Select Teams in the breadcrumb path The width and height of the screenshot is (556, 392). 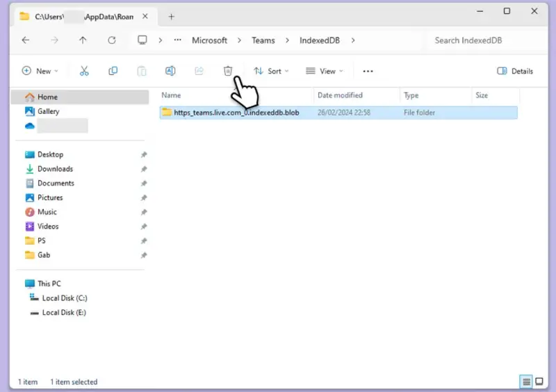(x=263, y=40)
